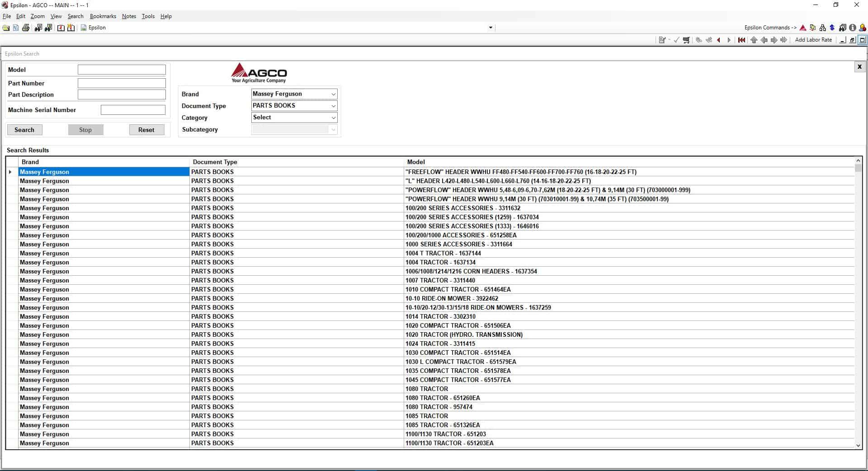Open the File menu
This screenshot has width=868, height=471.
(7, 16)
